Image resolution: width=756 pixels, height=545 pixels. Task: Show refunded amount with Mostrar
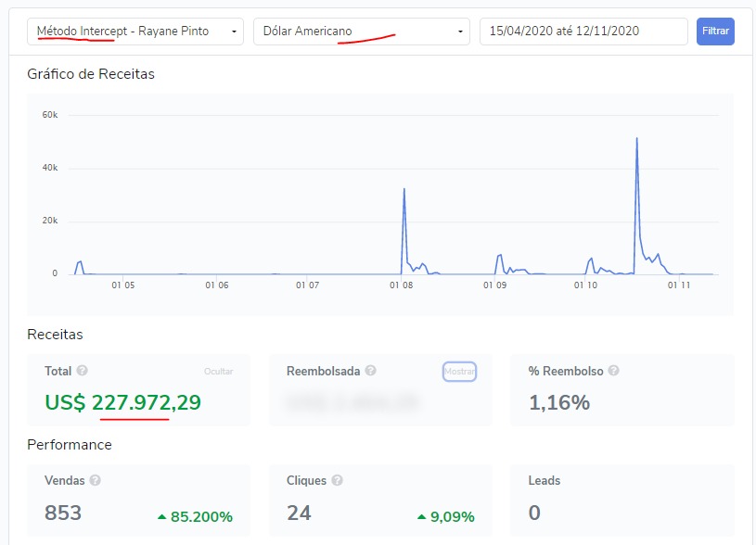pos(459,372)
